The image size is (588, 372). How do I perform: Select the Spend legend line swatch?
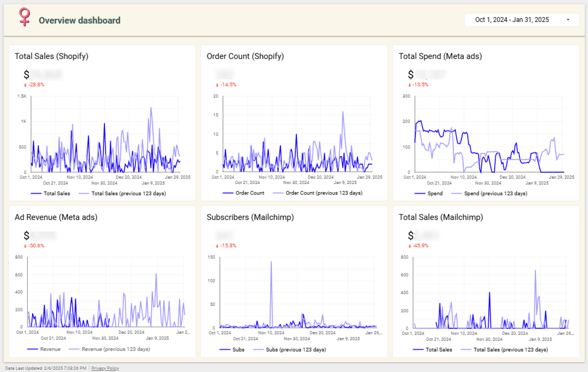420,194
